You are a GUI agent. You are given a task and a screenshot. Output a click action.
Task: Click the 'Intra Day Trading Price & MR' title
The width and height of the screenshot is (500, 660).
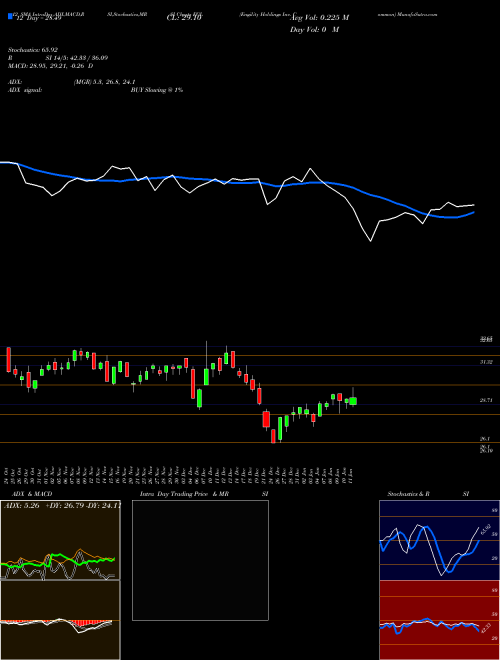184,494
